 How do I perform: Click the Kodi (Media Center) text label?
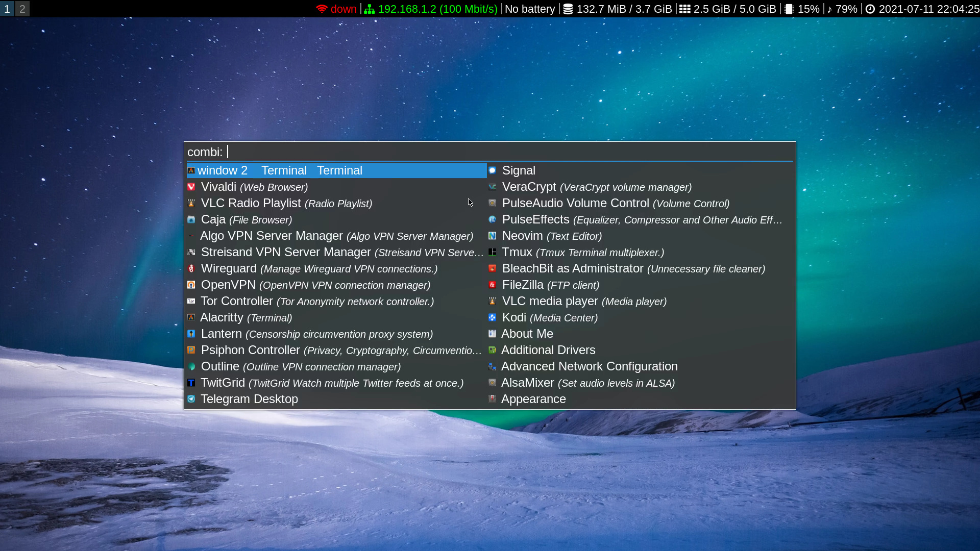[550, 317]
